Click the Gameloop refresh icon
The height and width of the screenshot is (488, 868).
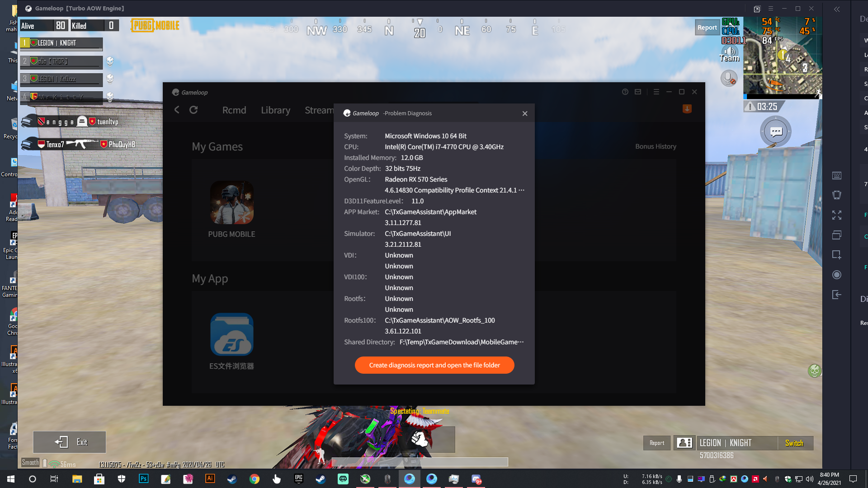[193, 110]
